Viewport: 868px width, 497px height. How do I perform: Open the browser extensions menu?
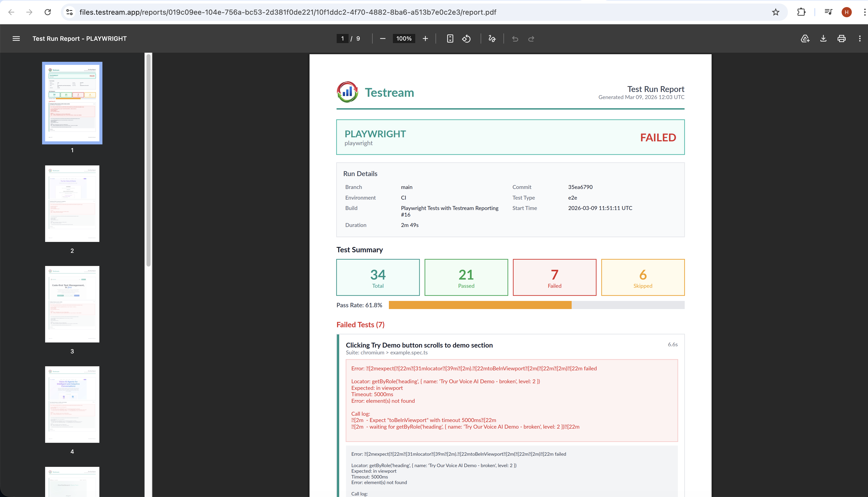[801, 12]
